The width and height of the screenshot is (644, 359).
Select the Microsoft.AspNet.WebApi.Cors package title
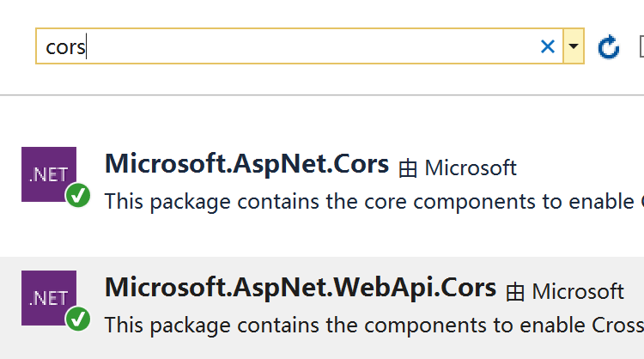tap(301, 288)
